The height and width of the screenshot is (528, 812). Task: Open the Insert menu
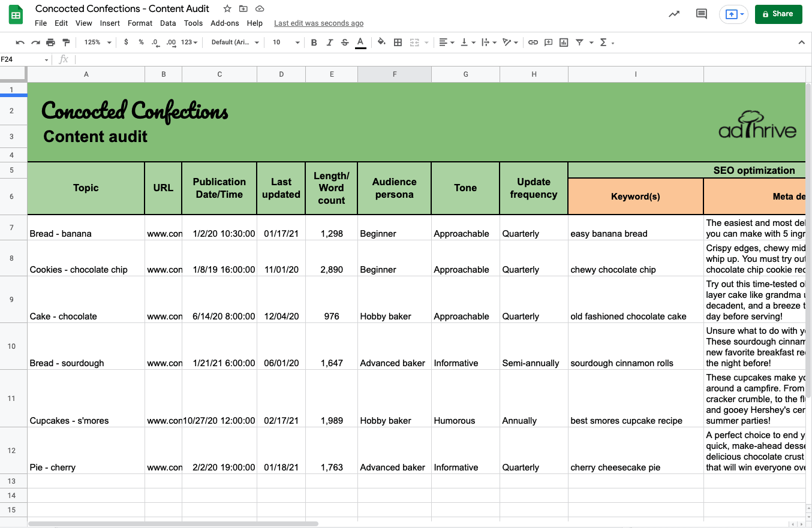(110, 23)
